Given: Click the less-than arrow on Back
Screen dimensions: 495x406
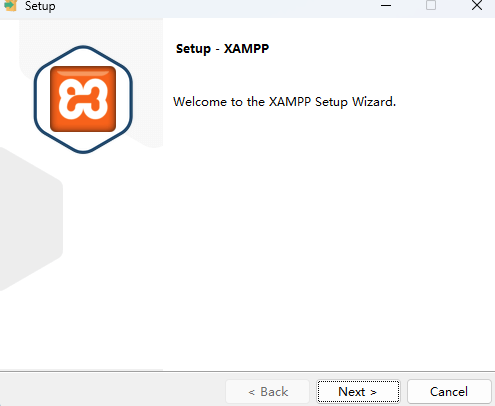Looking at the screenshot, I should (252, 392).
